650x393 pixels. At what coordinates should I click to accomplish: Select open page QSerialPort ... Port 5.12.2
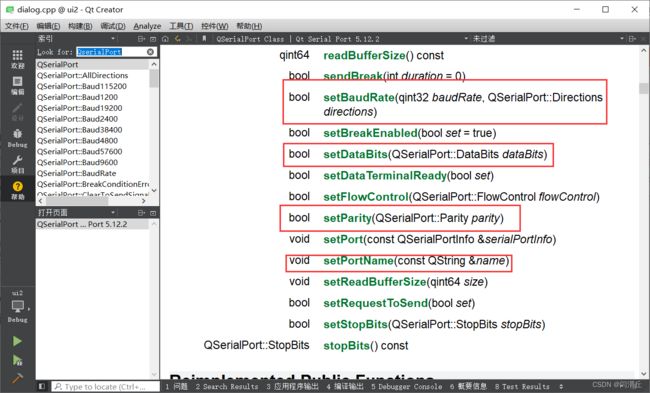(x=92, y=224)
